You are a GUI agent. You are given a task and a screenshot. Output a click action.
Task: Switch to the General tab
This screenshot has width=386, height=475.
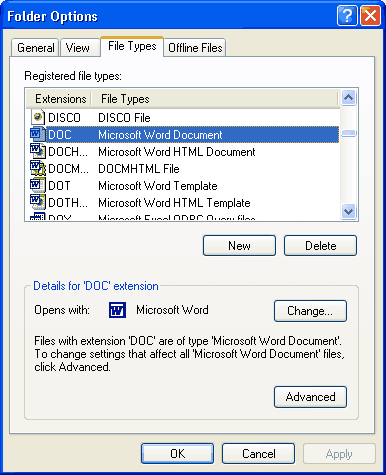(x=36, y=48)
